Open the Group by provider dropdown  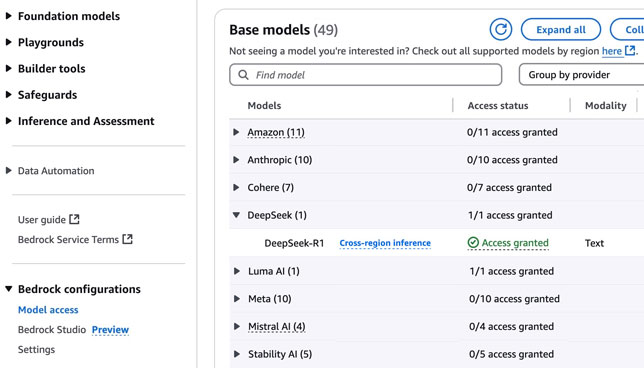pos(581,75)
